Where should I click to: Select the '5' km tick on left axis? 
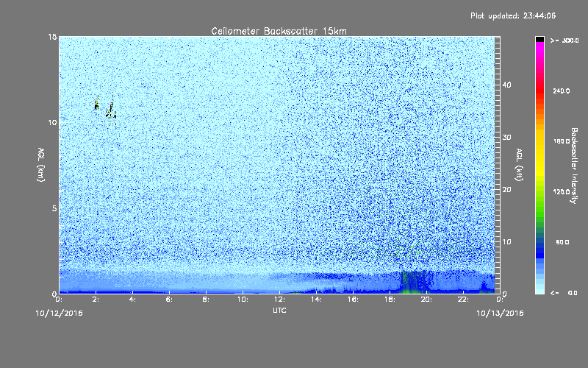(x=54, y=208)
